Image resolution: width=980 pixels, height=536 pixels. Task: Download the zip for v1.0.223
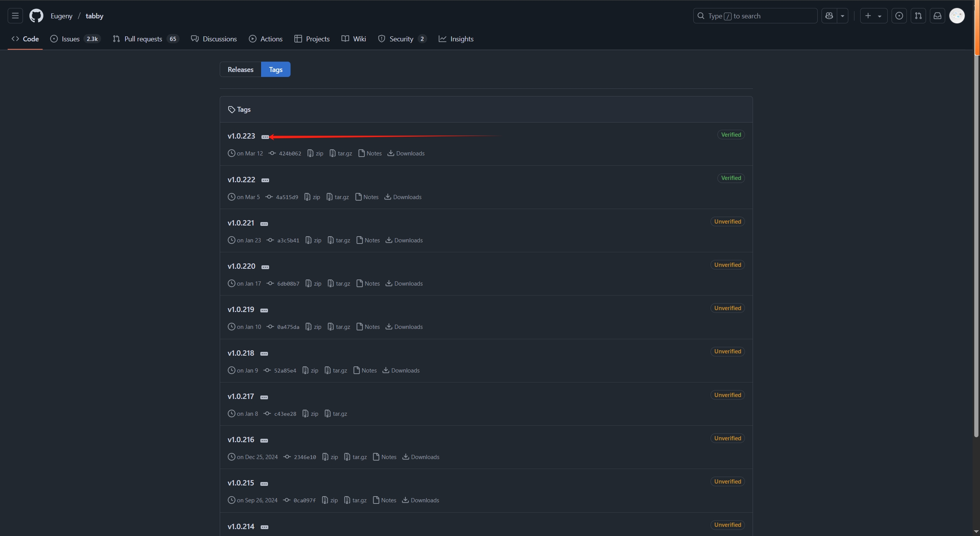(x=315, y=154)
